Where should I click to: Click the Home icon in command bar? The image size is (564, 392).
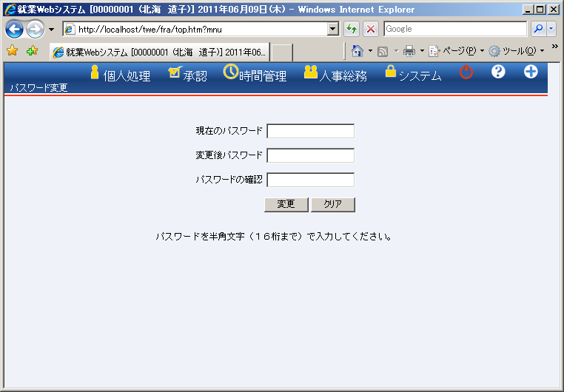click(357, 51)
